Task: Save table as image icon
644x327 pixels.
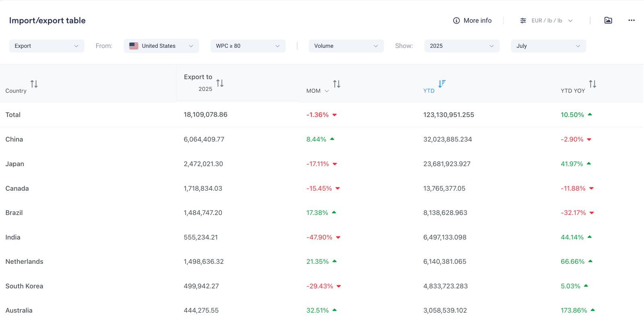Action: tap(608, 21)
